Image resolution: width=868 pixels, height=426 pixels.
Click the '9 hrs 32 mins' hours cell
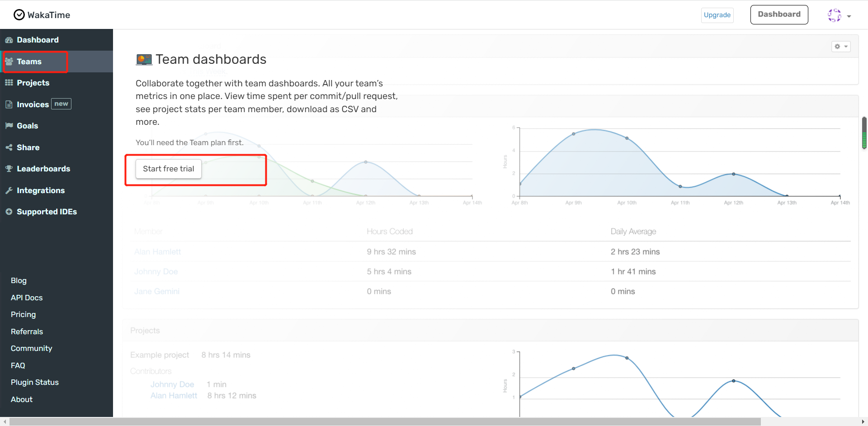[x=392, y=252]
